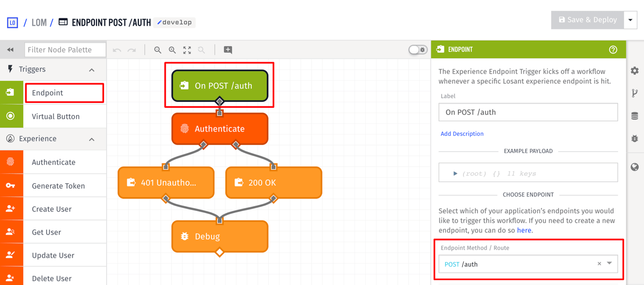Open the storage database tab
Image resolution: width=644 pixels, height=285 pixels.
(x=635, y=116)
